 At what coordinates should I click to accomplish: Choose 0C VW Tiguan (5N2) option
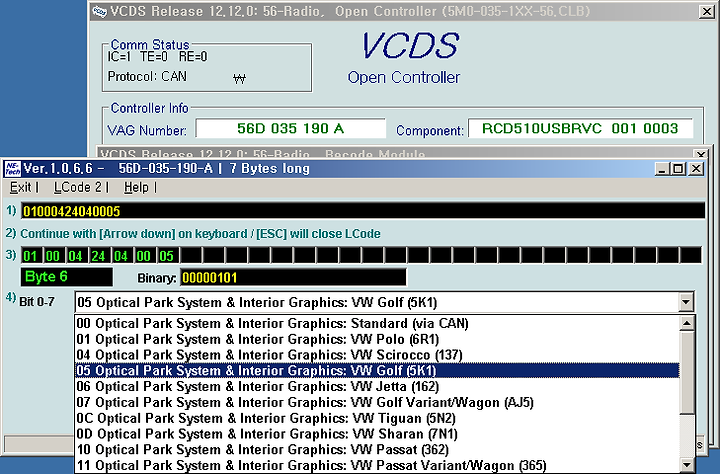(x=377, y=418)
